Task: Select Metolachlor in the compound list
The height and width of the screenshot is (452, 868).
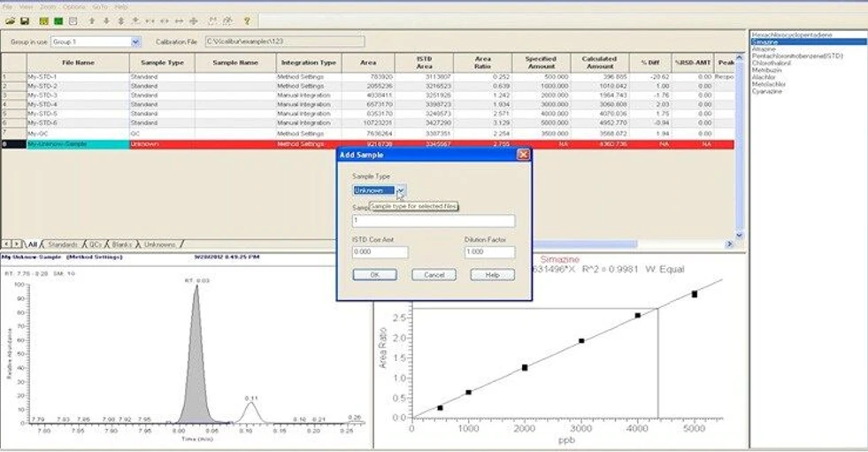Action: [769, 84]
